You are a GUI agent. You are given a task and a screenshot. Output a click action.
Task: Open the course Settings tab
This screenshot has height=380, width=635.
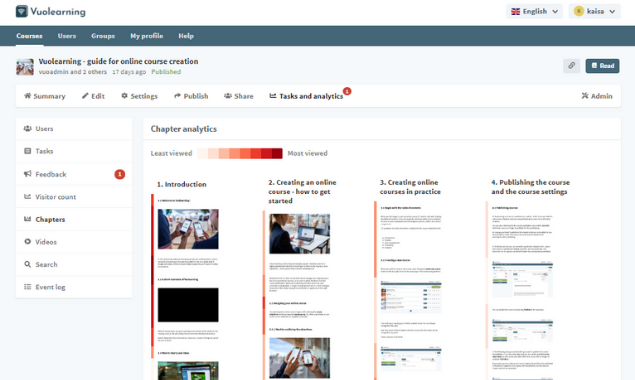[139, 96]
